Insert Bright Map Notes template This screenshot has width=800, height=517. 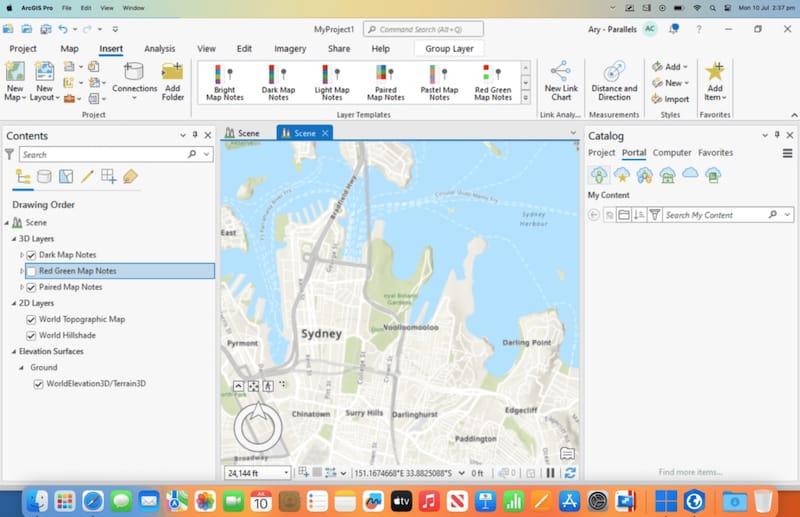[x=224, y=82]
